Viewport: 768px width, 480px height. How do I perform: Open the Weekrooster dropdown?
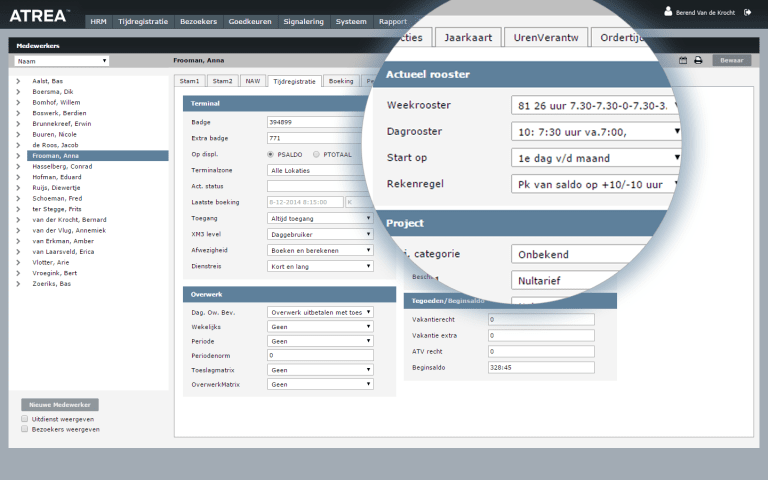coord(596,105)
